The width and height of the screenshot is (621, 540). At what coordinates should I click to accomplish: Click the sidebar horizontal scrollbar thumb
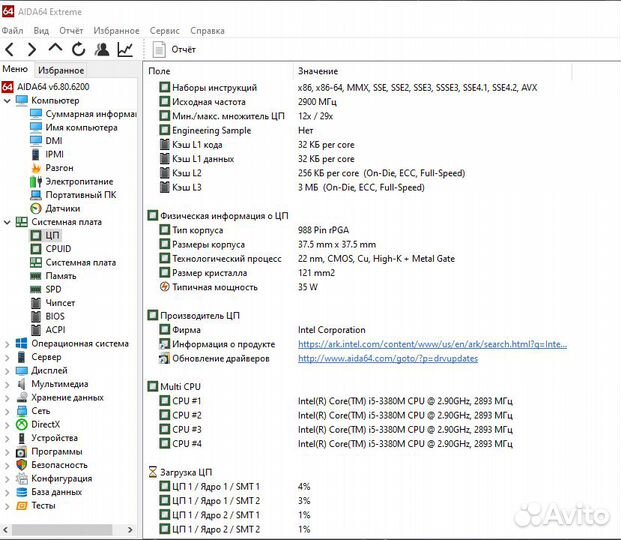(62, 530)
